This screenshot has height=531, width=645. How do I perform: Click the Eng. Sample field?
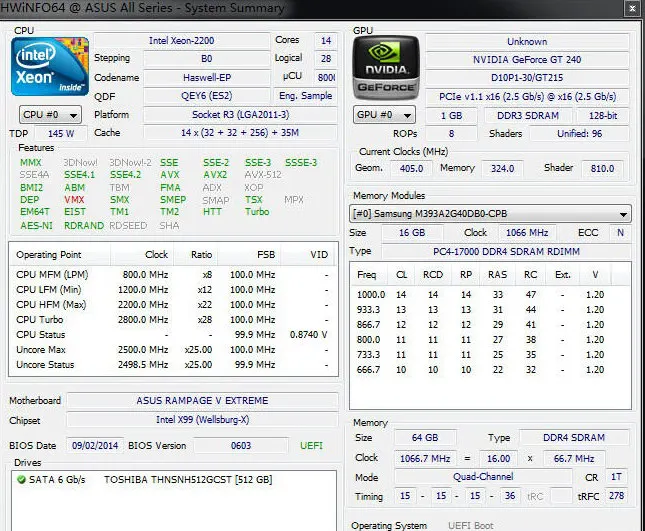coord(305,96)
